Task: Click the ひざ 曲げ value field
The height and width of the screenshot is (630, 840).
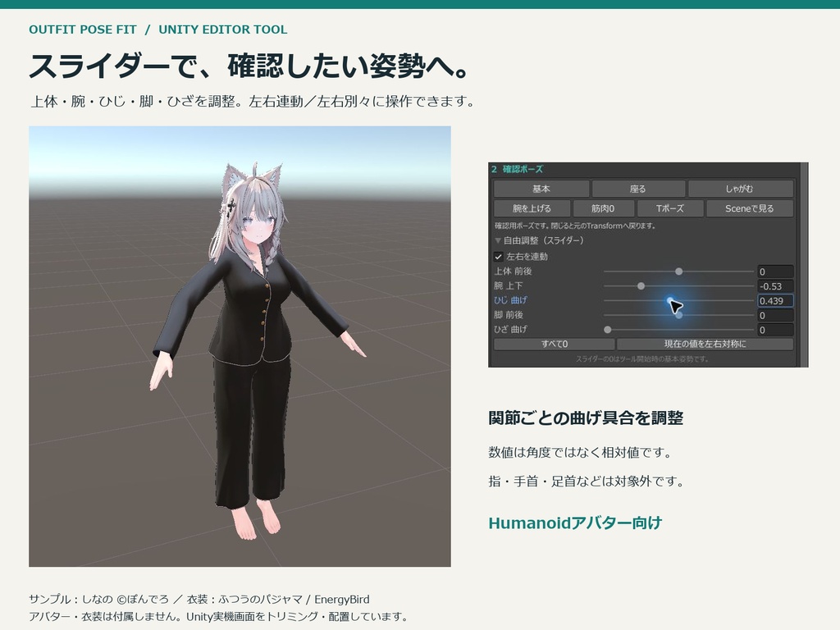Action: coord(775,330)
